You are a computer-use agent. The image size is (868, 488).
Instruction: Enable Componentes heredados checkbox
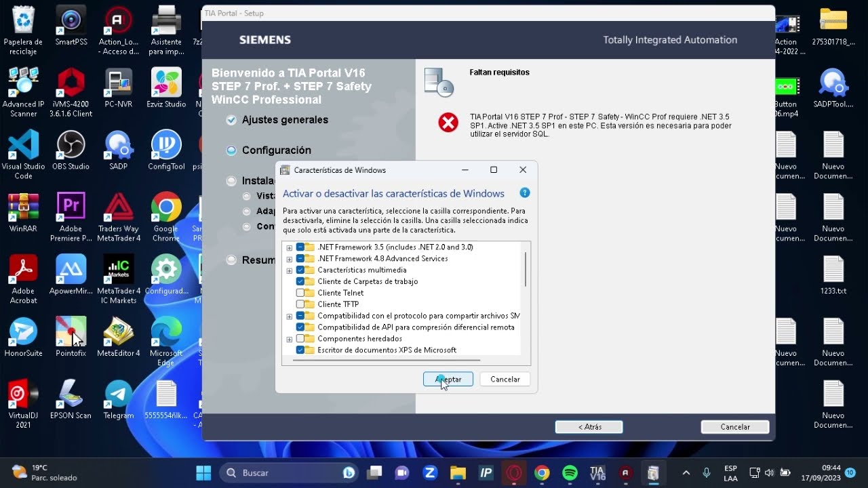tap(300, 339)
